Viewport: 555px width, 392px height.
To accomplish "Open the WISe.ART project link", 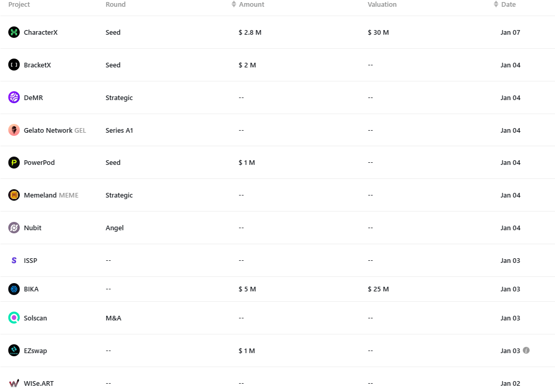I will pos(38,383).
